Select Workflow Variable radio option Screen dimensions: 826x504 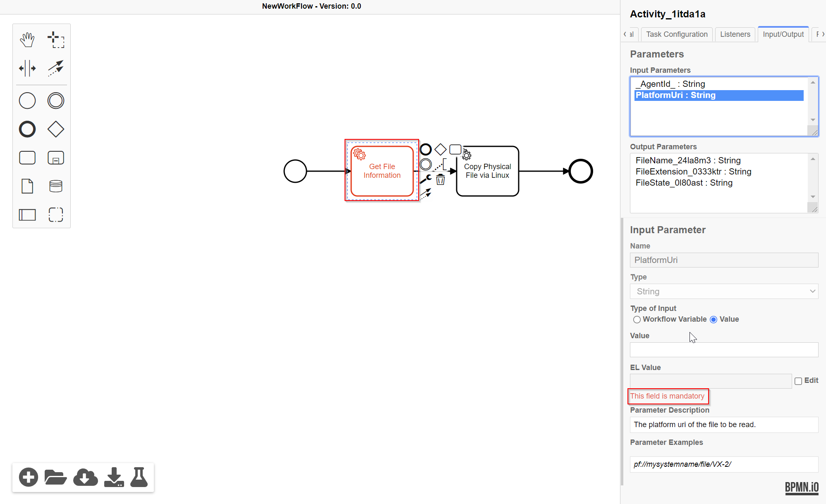click(x=637, y=320)
